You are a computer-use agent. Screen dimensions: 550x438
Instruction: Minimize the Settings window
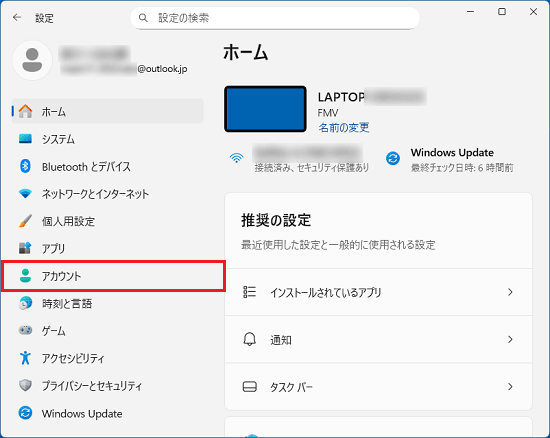470,12
